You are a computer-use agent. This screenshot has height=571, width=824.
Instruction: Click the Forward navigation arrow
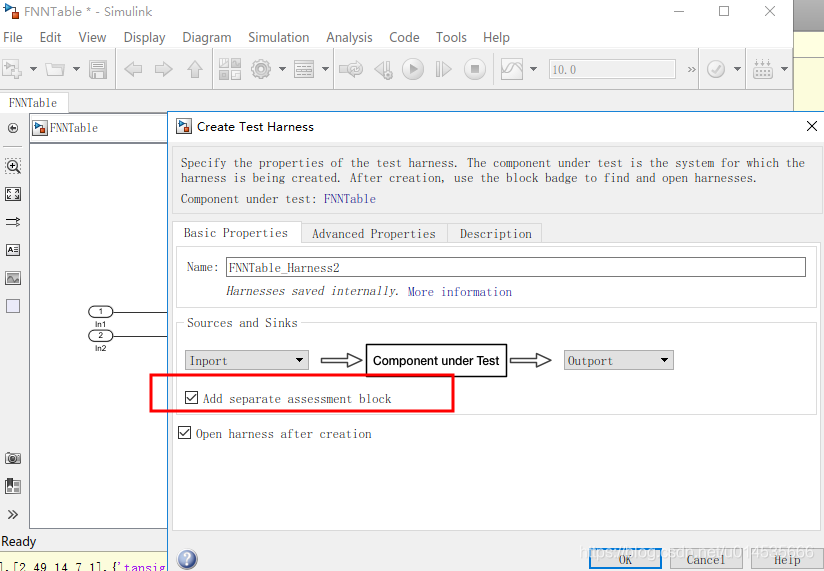[163, 69]
